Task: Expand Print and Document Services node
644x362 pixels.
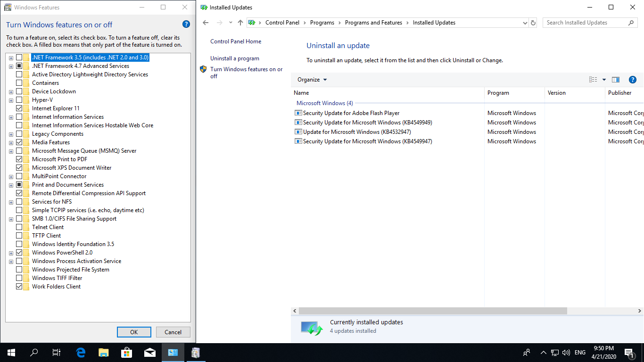Action: pos(11,185)
